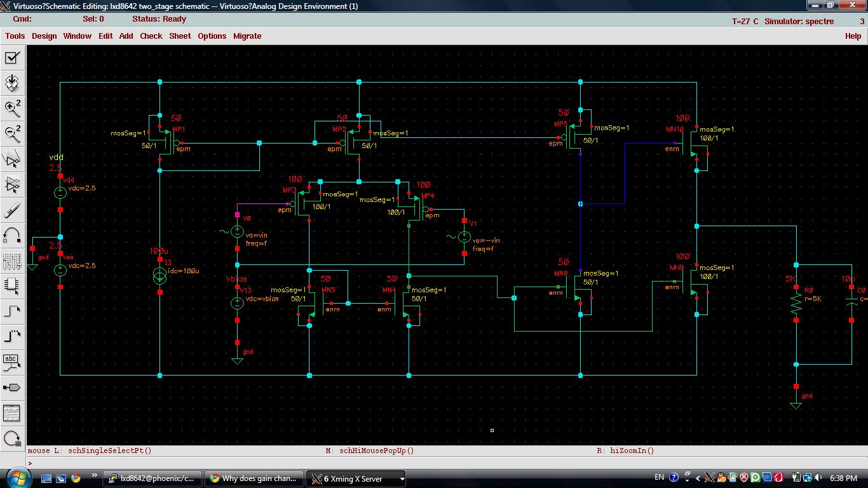Select the Stretch tool icon
This screenshot has width=868, height=488.
point(12,159)
